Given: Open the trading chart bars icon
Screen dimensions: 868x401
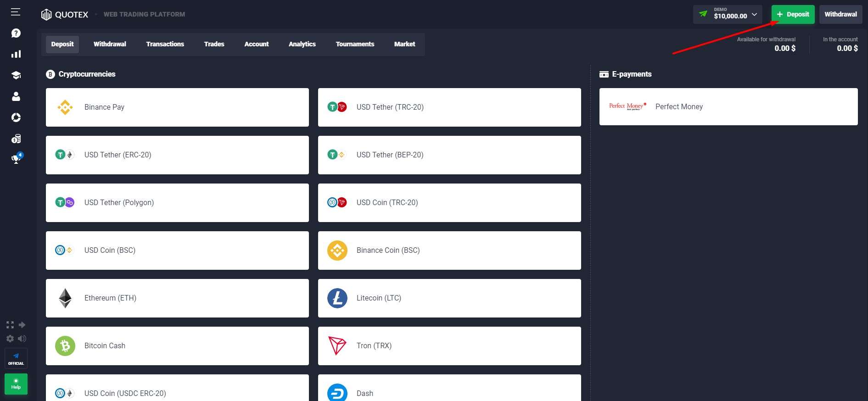Looking at the screenshot, I should point(16,54).
